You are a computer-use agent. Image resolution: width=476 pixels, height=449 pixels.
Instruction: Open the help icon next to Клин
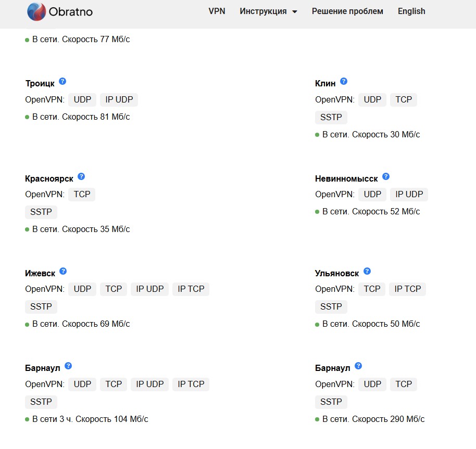[x=344, y=81]
